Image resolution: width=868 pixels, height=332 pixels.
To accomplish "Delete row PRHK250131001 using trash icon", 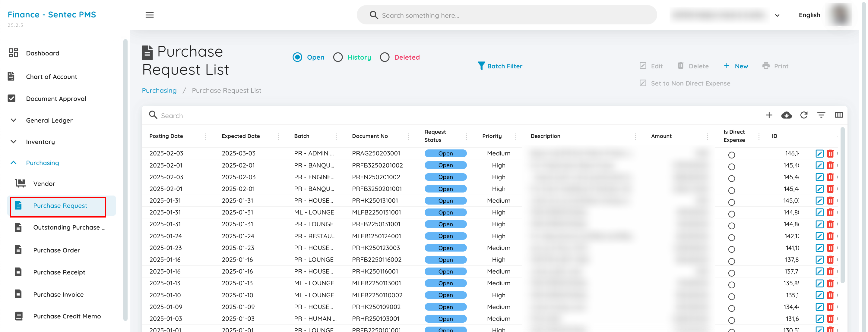I will 830,201.
